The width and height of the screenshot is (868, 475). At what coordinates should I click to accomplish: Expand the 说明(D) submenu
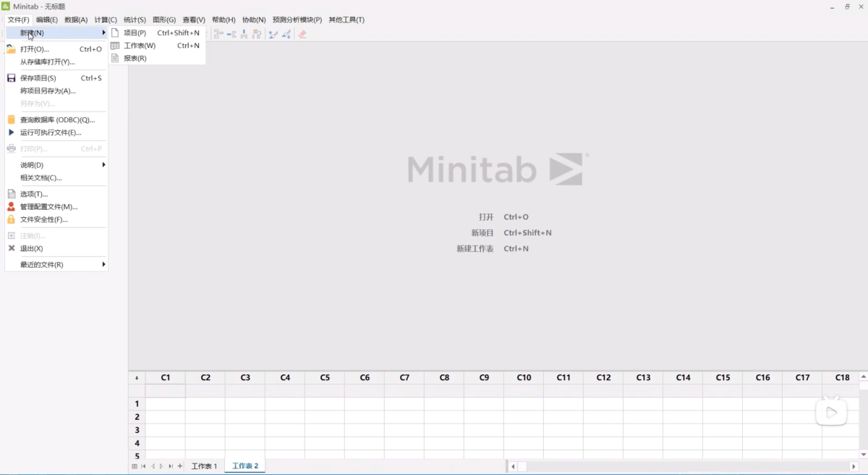tap(56, 165)
